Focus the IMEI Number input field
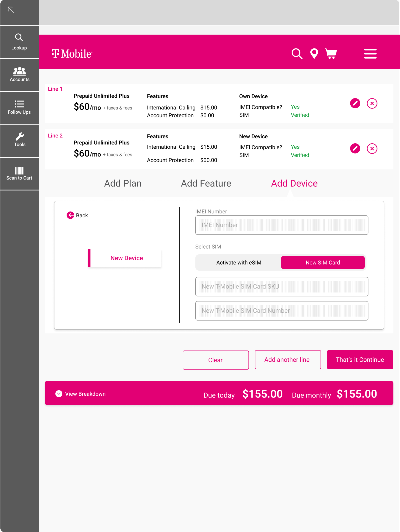Image resolution: width=400 pixels, height=532 pixels. (282, 225)
